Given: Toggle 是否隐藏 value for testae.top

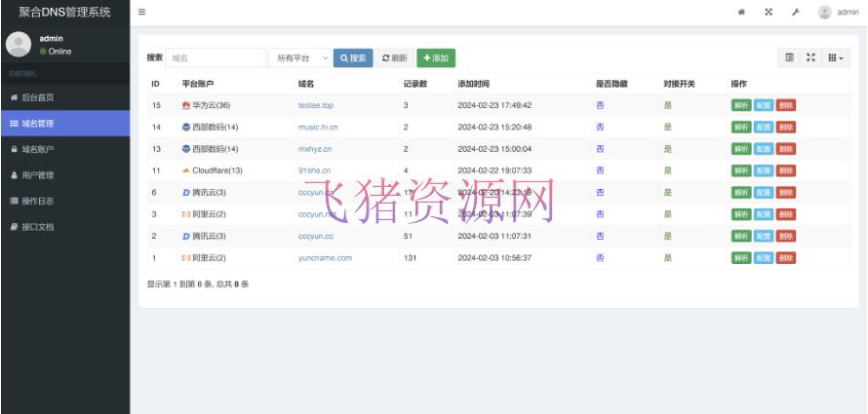Looking at the screenshot, I should [x=600, y=105].
